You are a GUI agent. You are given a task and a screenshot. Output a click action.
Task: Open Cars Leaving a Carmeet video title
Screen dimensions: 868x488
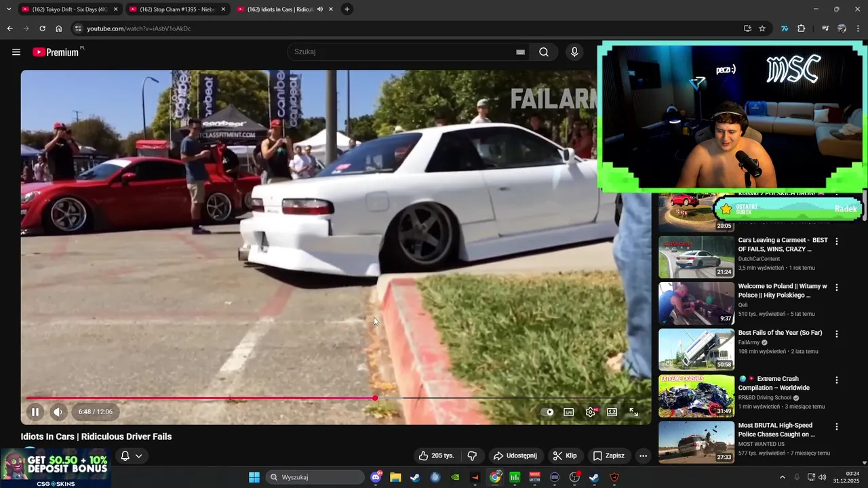[x=783, y=245]
